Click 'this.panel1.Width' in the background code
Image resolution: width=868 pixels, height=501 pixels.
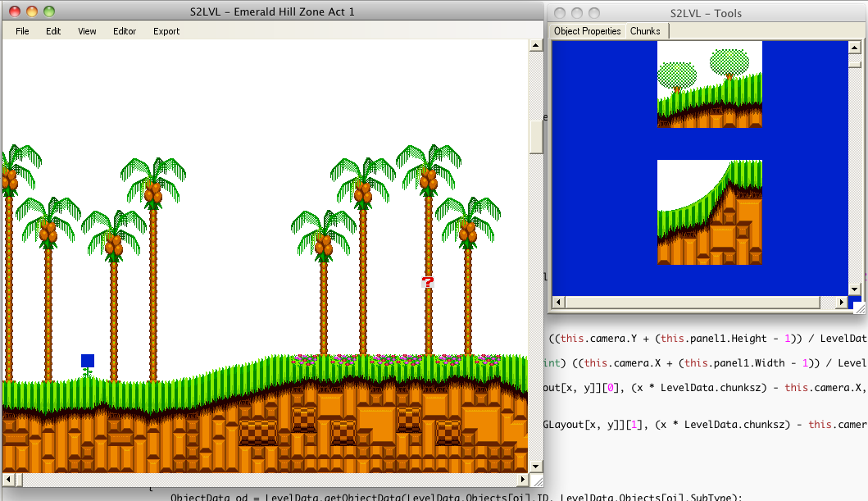[732, 362]
